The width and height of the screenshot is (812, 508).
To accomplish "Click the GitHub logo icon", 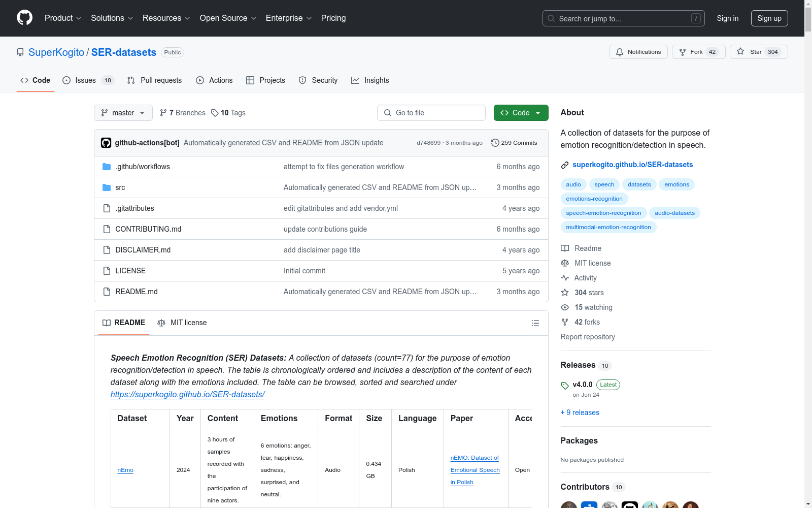I will pos(24,18).
